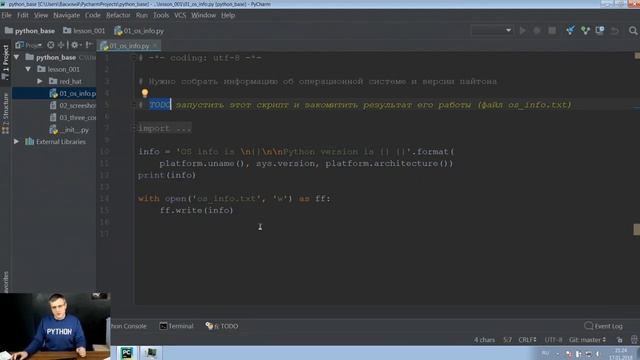Viewport: 640px width, 360px height.
Task: Click the VCS Update Project icon
Action: [x=570, y=30]
